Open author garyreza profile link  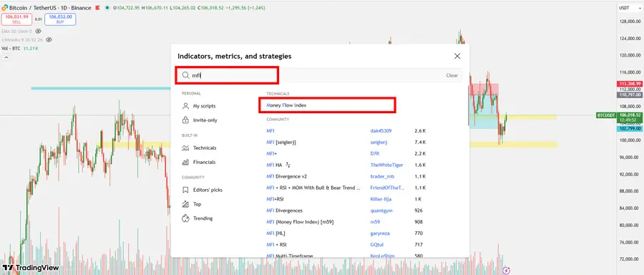pyautogui.click(x=380, y=233)
